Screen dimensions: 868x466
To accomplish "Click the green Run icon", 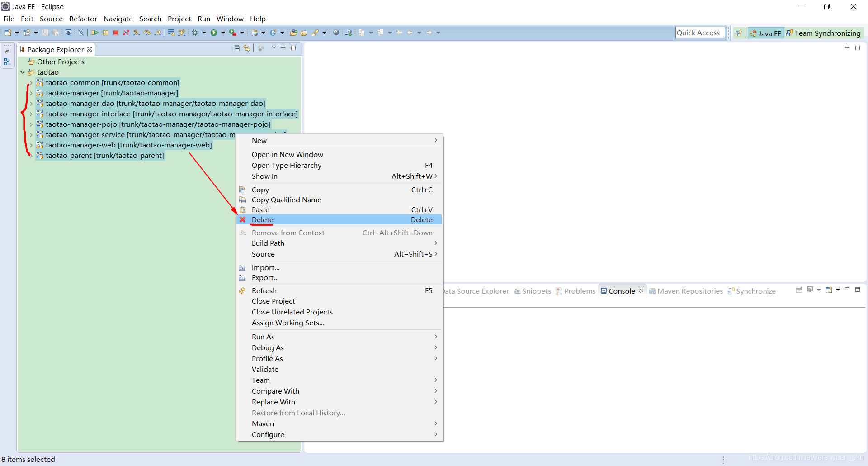I will (x=214, y=33).
